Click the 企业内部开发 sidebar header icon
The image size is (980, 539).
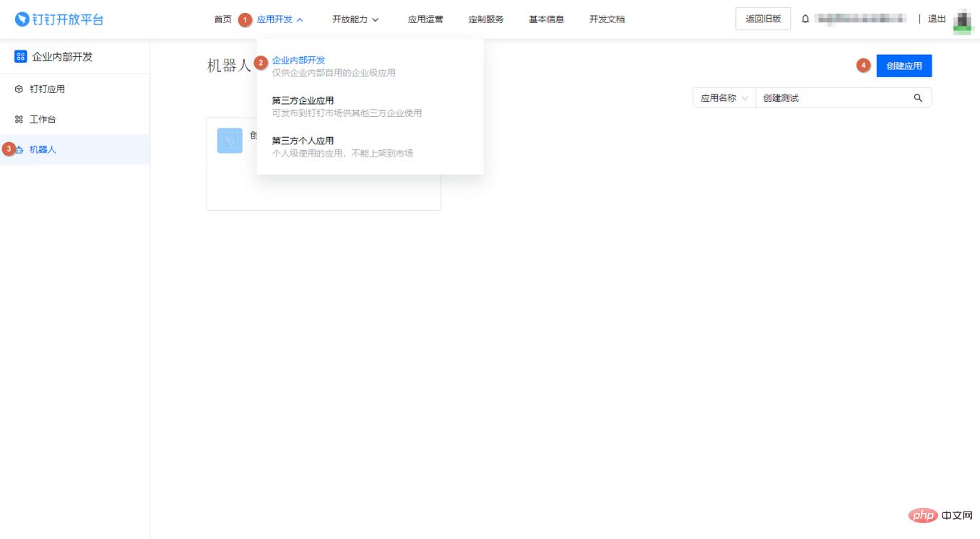pyautogui.click(x=20, y=57)
